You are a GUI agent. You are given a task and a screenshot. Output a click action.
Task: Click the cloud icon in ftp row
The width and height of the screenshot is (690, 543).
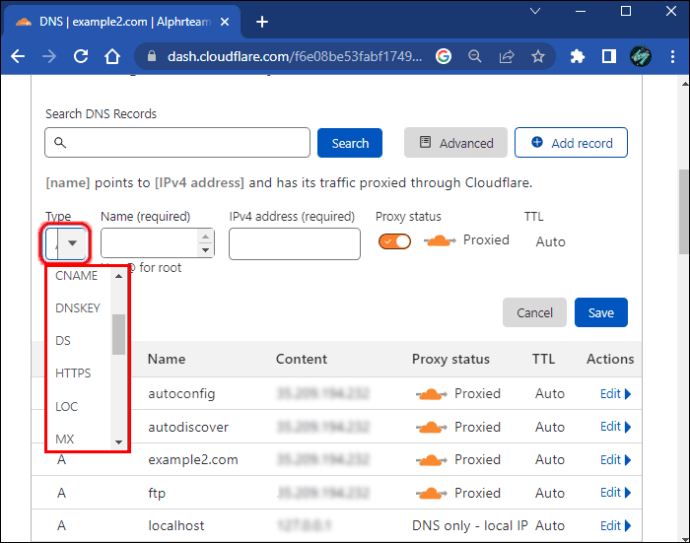pyautogui.click(x=432, y=493)
